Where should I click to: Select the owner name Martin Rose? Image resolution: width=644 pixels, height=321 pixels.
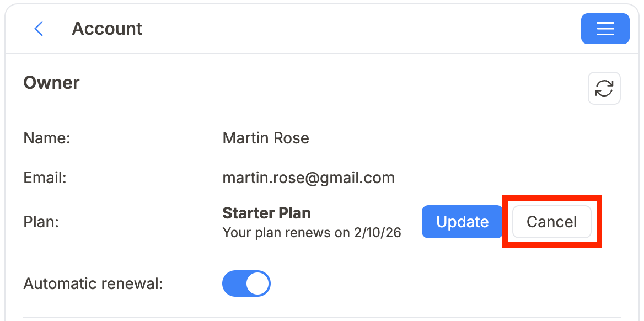pyautogui.click(x=265, y=138)
